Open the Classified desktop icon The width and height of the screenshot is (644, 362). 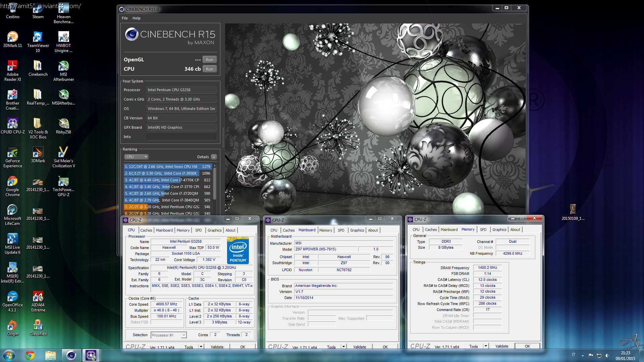[38, 327]
